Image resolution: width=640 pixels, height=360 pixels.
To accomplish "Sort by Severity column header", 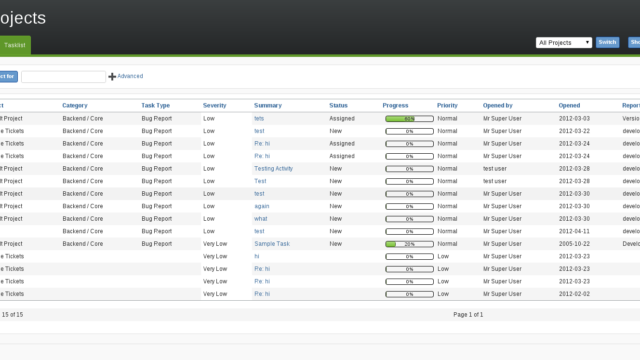I will (x=214, y=105).
